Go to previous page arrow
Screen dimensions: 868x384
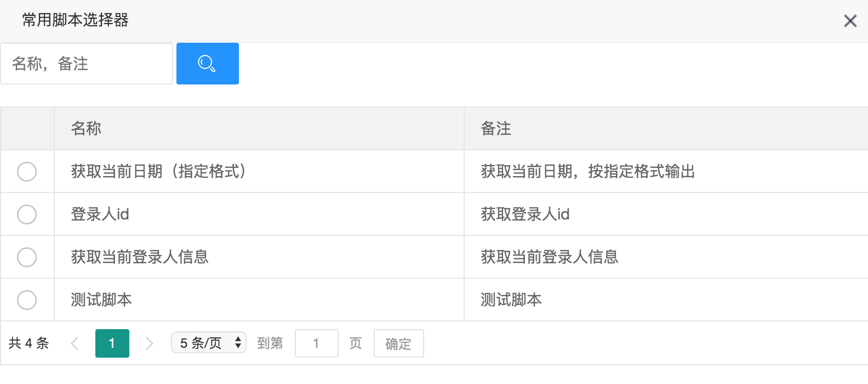click(x=75, y=343)
